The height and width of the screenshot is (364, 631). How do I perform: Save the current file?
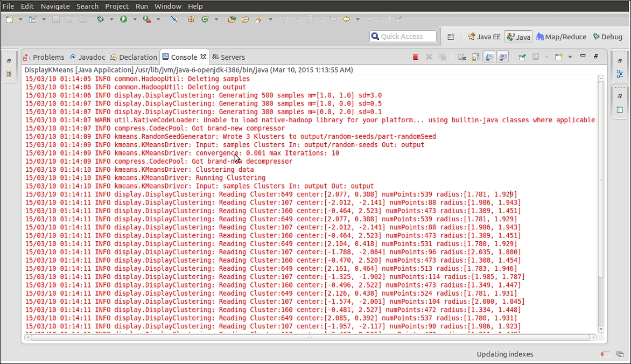[55, 18]
